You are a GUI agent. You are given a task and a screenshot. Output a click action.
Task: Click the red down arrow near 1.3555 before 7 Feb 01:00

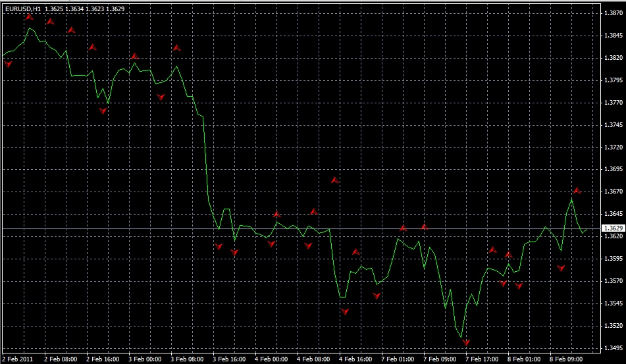tap(377, 296)
